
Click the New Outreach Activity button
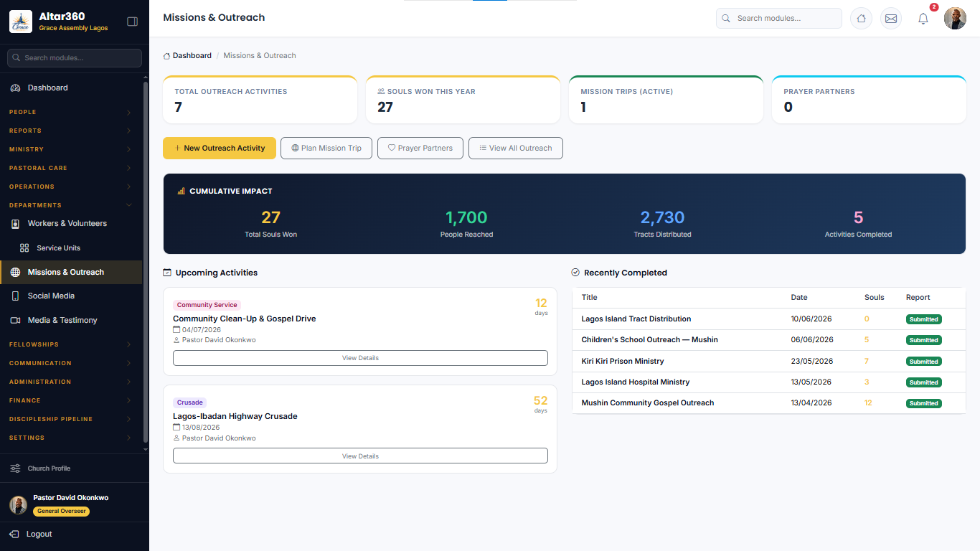click(220, 148)
